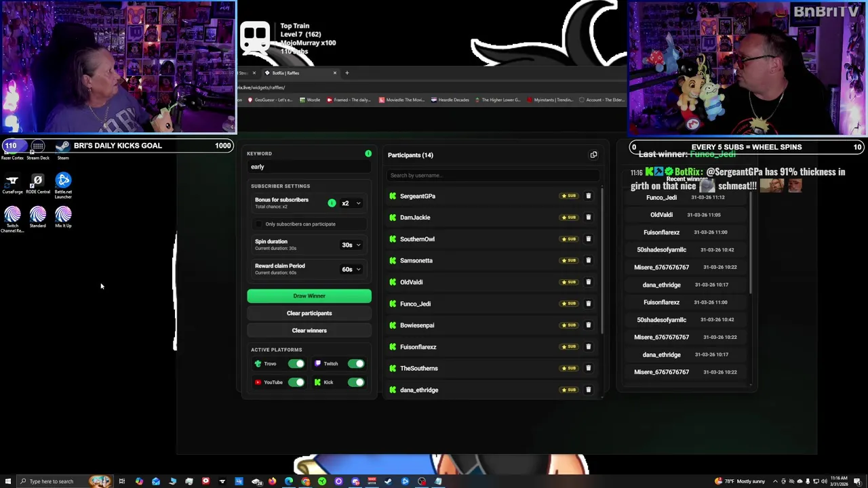868x488 pixels.
Task: Open Twitch Channel Rewards desktop shortcut
Action: point(12,220)
